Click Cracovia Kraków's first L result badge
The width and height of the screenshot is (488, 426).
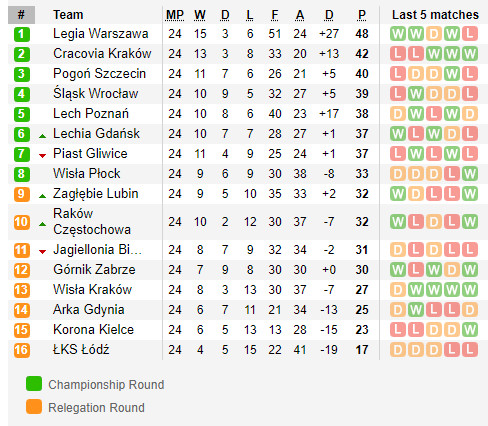click(x=398, y=54)
